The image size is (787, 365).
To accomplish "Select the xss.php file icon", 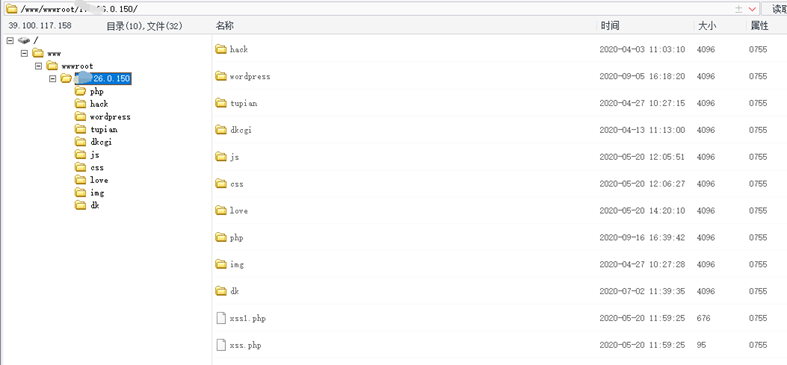I will tap(221, 345).
